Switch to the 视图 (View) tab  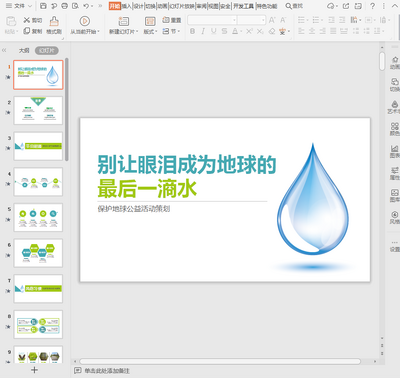tap(213, 6)
